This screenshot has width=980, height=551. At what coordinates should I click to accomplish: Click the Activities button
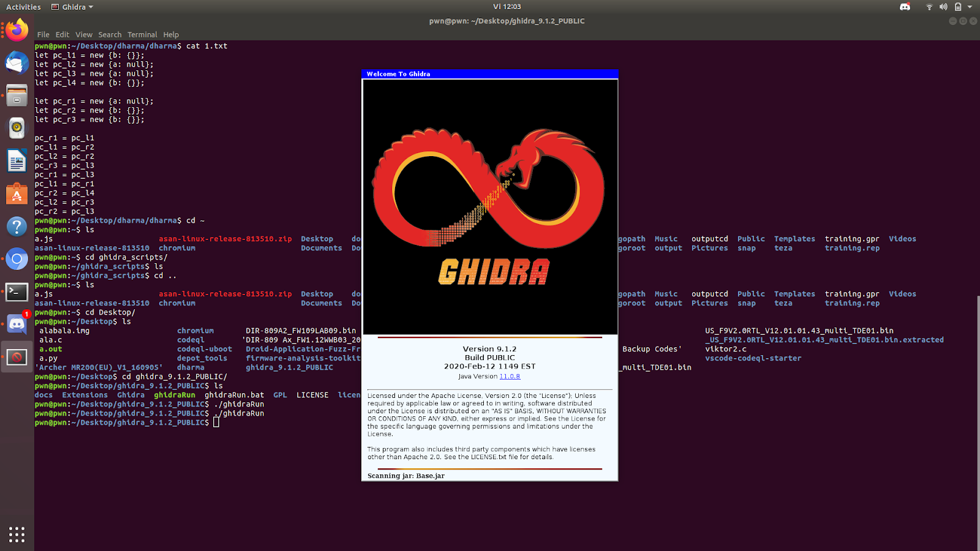(23, 7)
